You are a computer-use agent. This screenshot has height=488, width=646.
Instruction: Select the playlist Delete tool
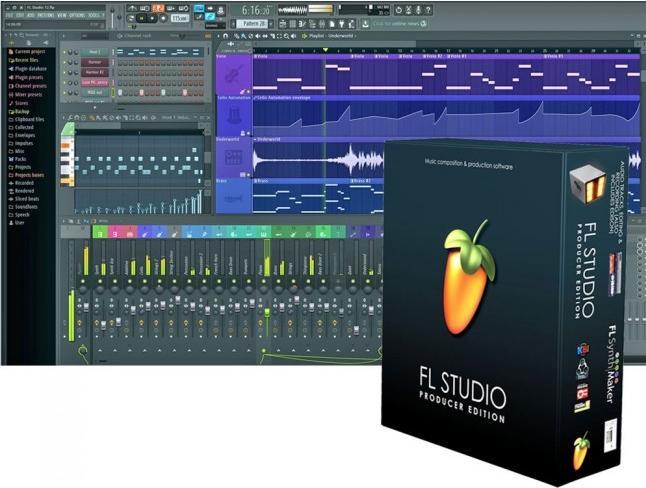pos(251,36)
